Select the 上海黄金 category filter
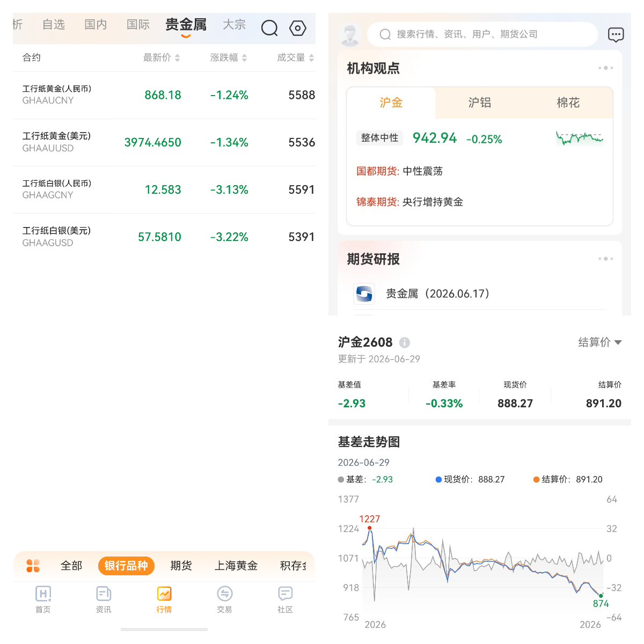 (x=236, y=566)
